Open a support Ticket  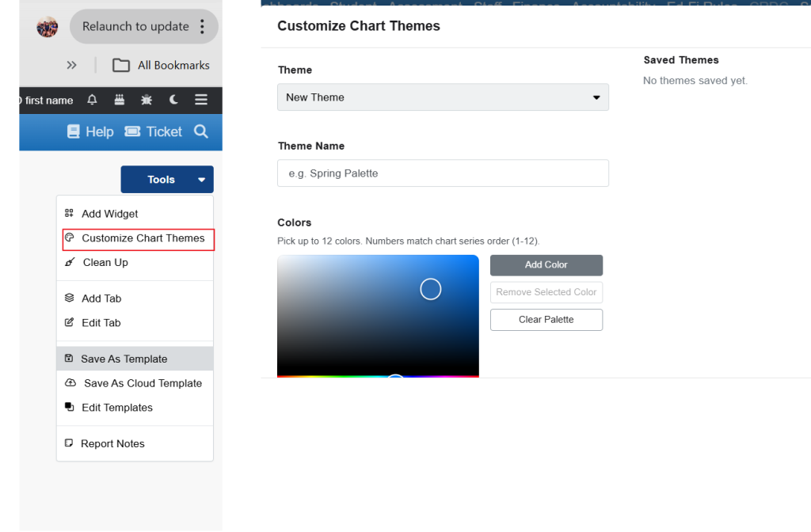coord(154,131)
